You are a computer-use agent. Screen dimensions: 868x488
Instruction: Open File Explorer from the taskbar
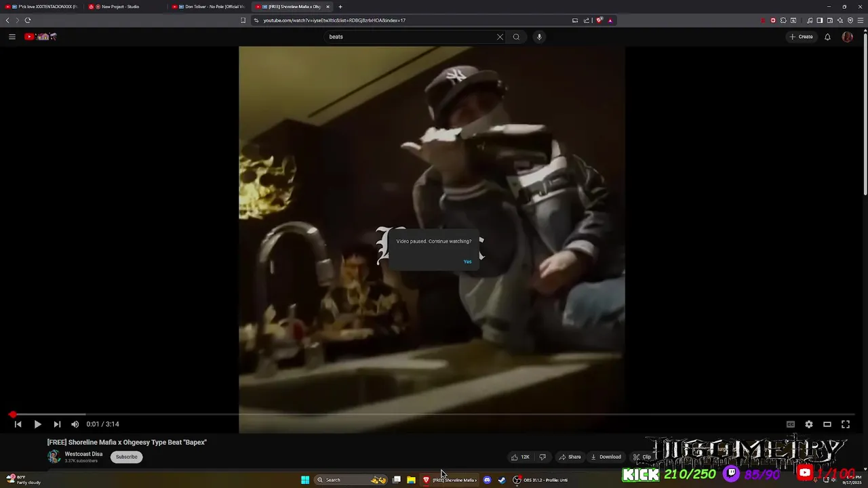click(x=411, y=480)
